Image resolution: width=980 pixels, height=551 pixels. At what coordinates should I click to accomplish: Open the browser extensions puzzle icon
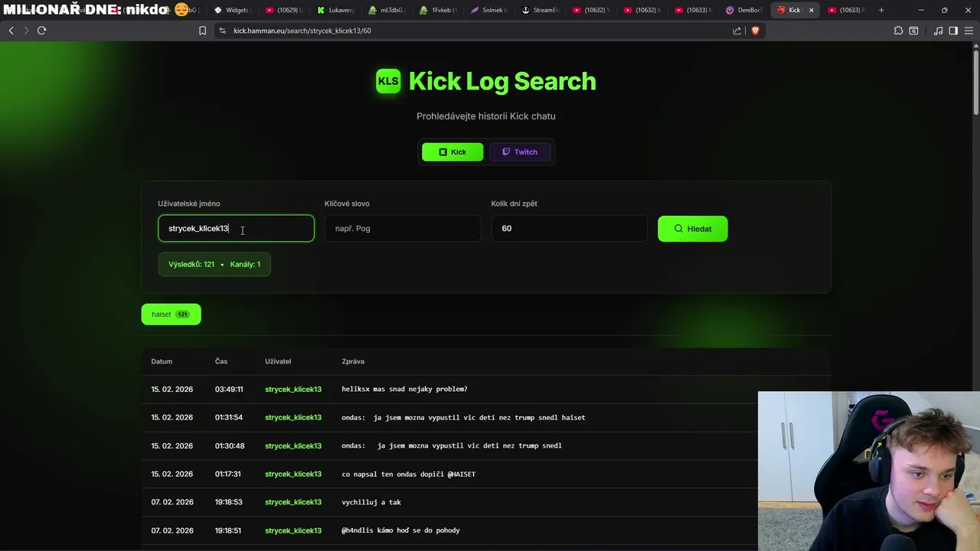[x=898, y=31]
